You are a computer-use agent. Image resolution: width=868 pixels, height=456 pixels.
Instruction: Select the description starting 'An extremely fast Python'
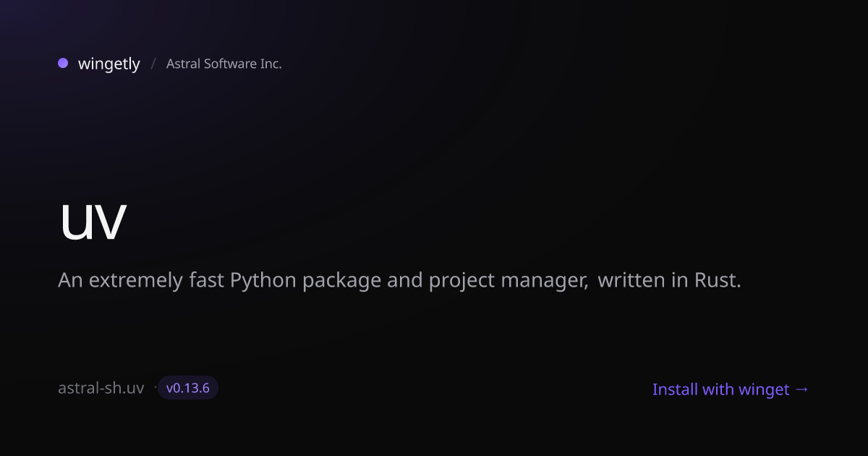(400, 281)
